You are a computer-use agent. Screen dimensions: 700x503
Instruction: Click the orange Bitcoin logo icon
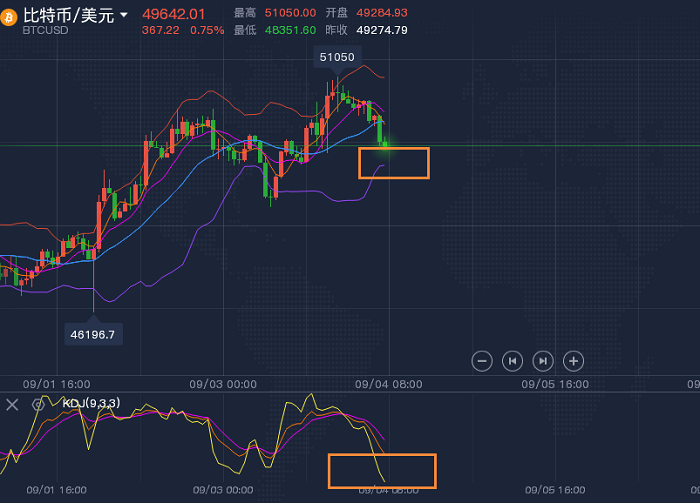click(10, 20)
